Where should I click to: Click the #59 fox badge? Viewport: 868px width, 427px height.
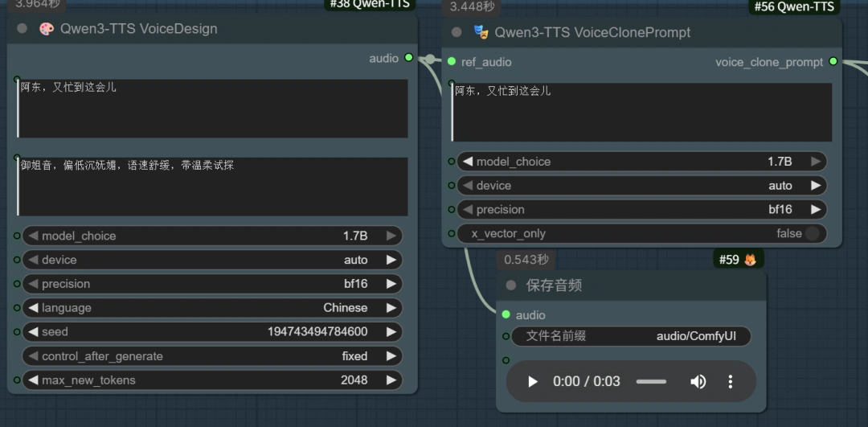pyautogui.click(x=739, y=259)
